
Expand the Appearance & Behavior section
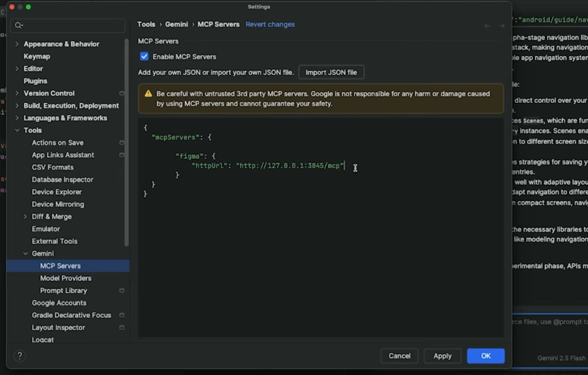pos(17,44)
